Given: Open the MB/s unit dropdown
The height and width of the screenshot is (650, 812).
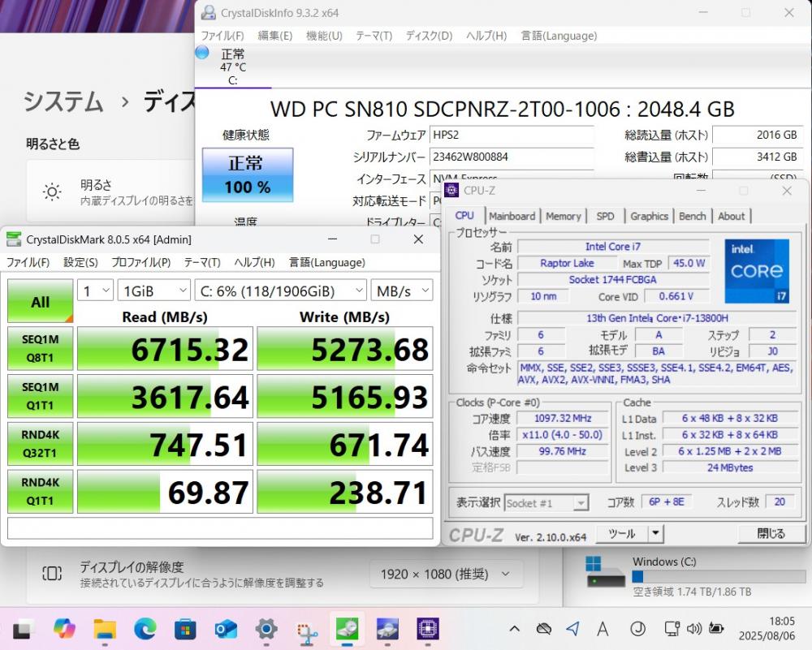Looking at the screenshot, I should (402, 291).
